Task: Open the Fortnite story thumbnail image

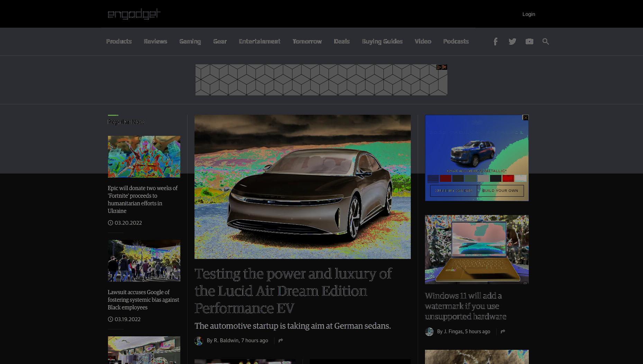Action: click(x=144, y=157)
